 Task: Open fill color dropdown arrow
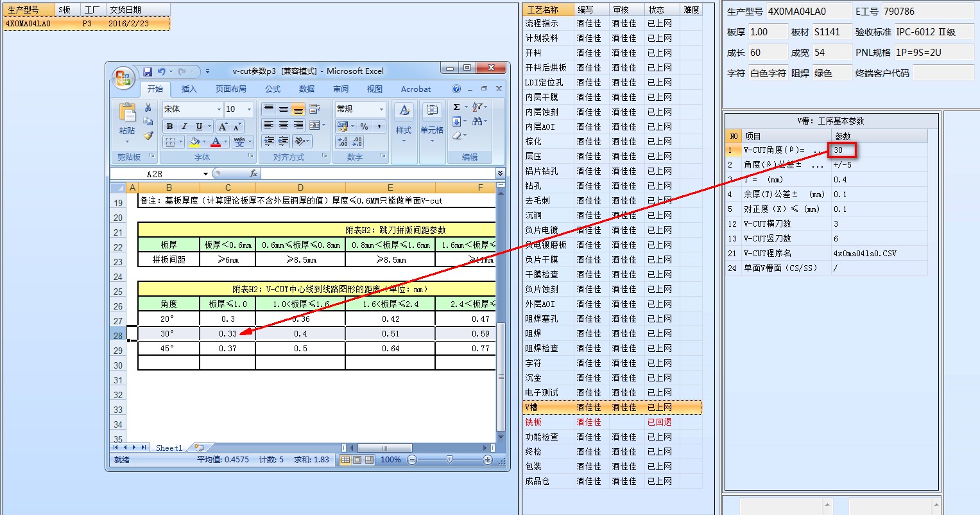point(204,142)
